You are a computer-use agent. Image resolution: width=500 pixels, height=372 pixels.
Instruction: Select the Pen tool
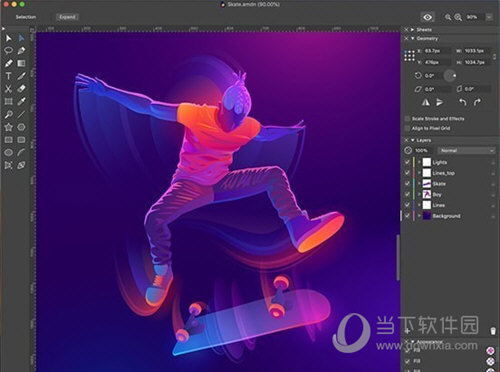[x=21, y=51]
